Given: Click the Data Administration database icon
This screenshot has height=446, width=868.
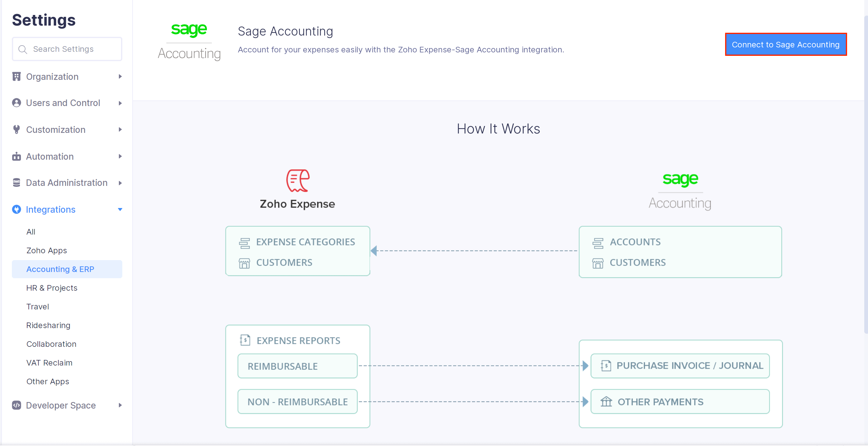Looking at the screenshot, I should coord(17,182).
